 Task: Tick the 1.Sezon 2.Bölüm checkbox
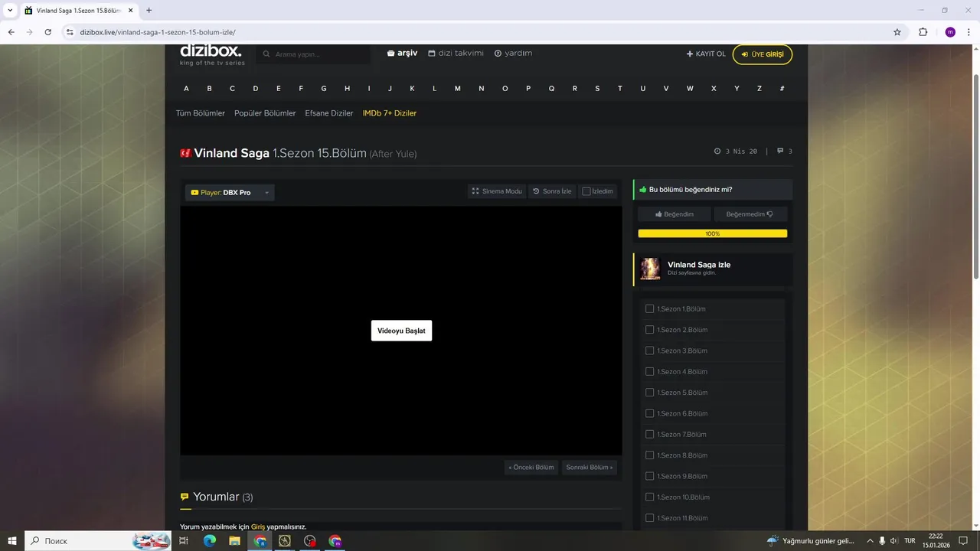(x=649, y=330)
